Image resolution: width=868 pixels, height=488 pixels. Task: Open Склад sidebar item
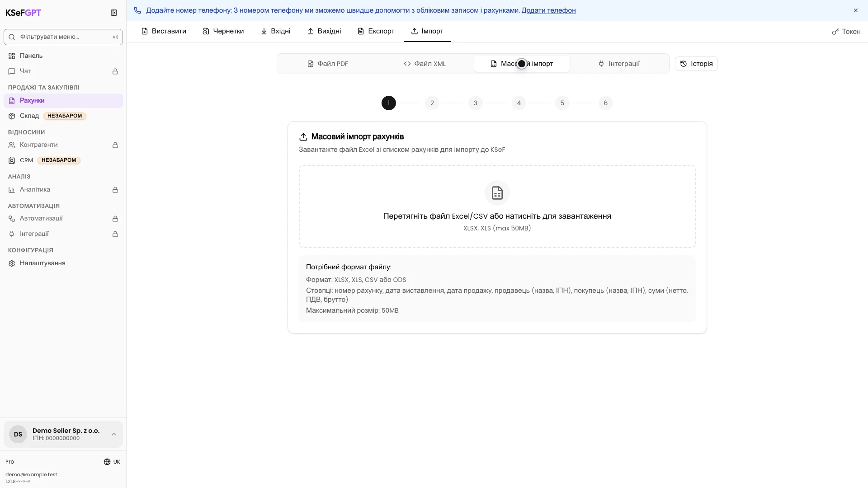tap(63, 116)
